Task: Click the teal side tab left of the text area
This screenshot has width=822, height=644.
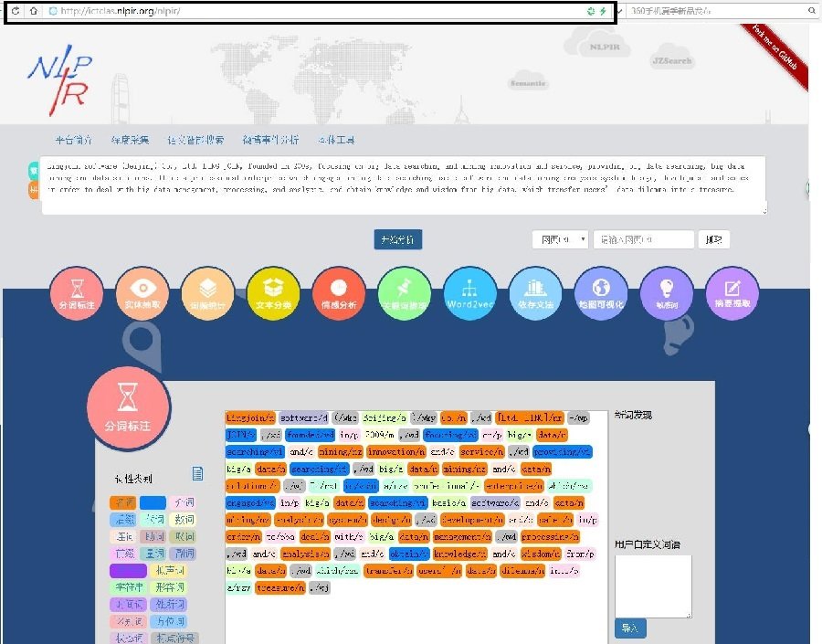Action: (x=34, y=170)
